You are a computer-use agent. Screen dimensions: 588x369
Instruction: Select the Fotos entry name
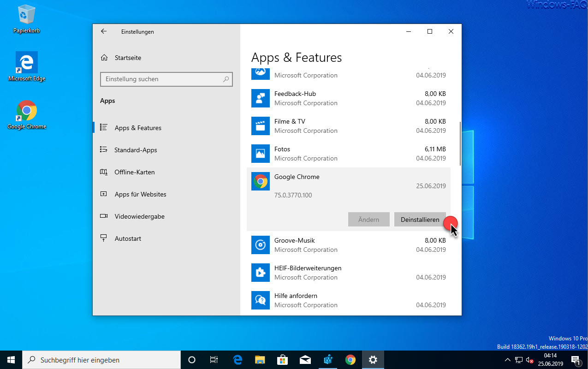tap(282, 149)
